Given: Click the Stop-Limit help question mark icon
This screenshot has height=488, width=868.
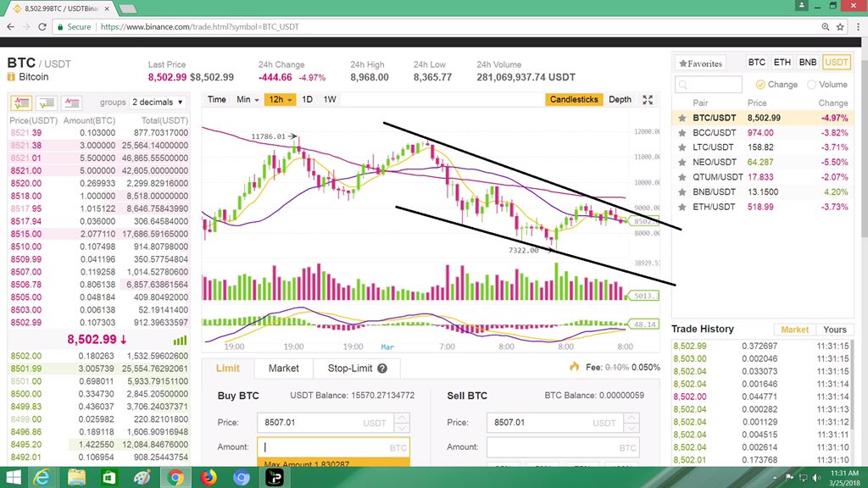Looking at the screenshot, I should (x=382, y=369).
